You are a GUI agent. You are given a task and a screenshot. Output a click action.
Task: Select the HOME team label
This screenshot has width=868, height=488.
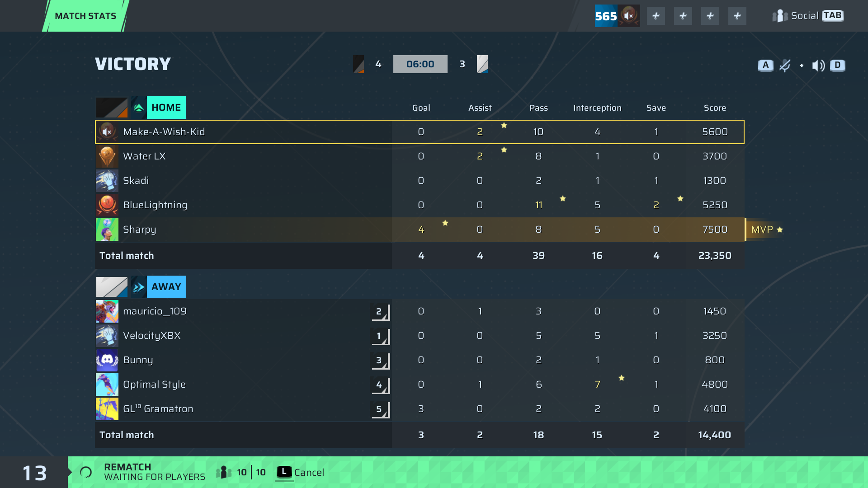166,108
